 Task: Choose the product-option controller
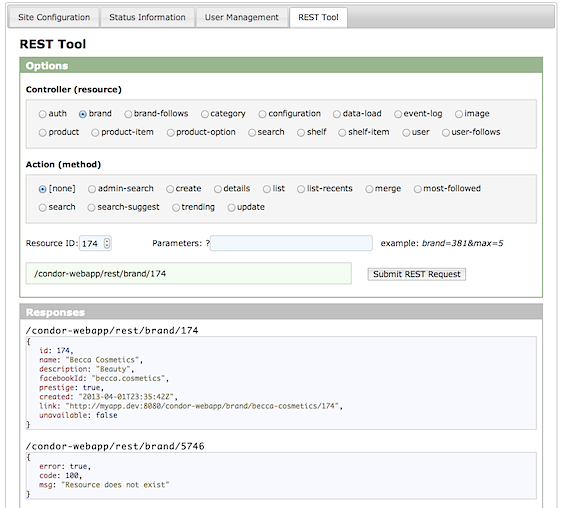(x=170, y=133)
